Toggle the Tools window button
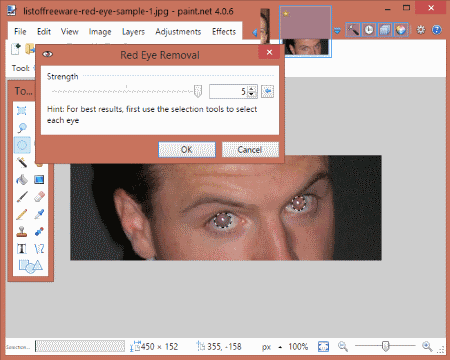450x360 pixels. (x=353, y=30)
